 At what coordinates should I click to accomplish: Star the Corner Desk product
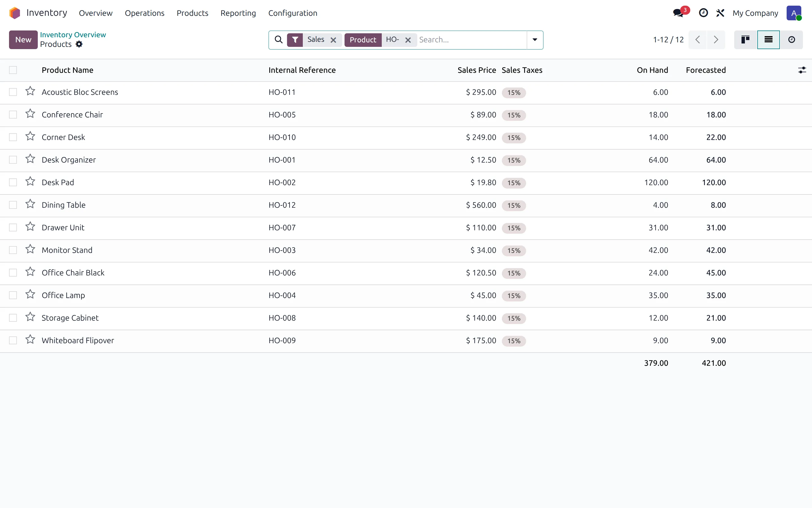pos(30,136)
